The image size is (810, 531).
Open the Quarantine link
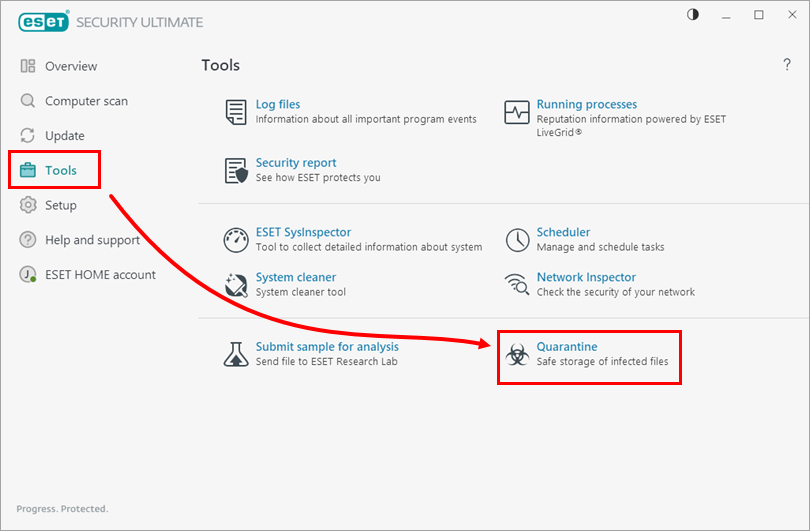(x=567, y=347)
